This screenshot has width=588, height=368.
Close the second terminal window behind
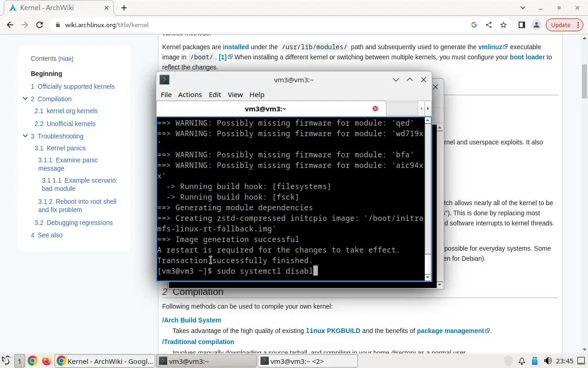[x=435, y=86]
